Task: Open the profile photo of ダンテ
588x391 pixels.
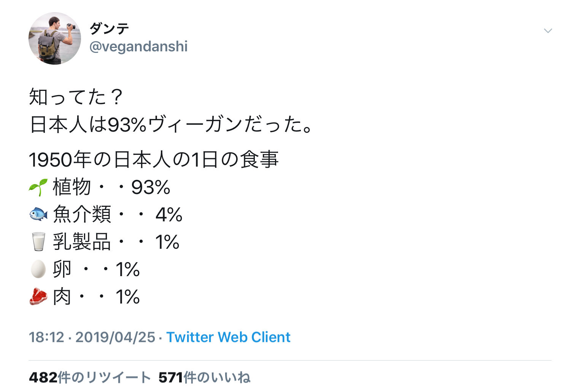Action: (x=55, y=38)
